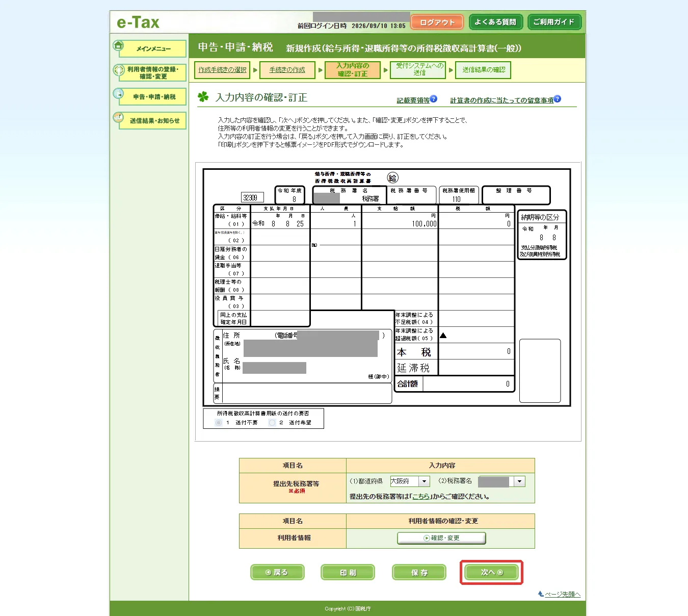The image size is (688, 616).
Task: Click the clover icon beside 入力内容の確認・訂正
Action: [x=203, y=97]
